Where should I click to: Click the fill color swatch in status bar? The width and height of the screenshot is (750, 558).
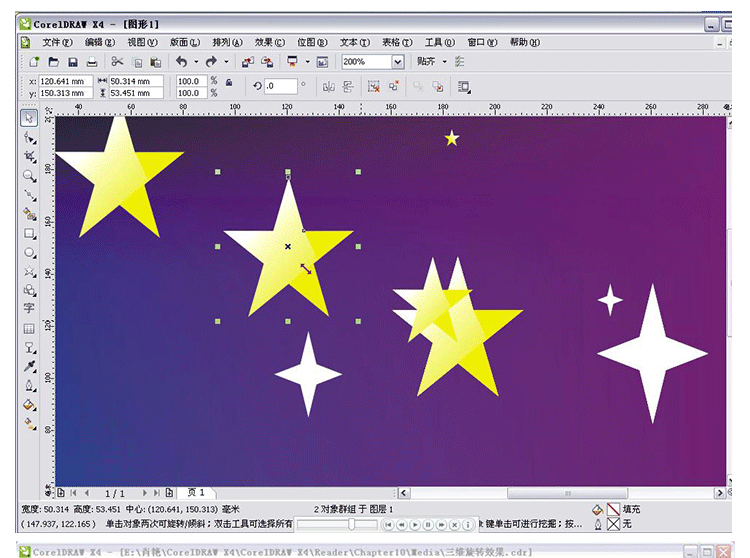tap(613, 510)
